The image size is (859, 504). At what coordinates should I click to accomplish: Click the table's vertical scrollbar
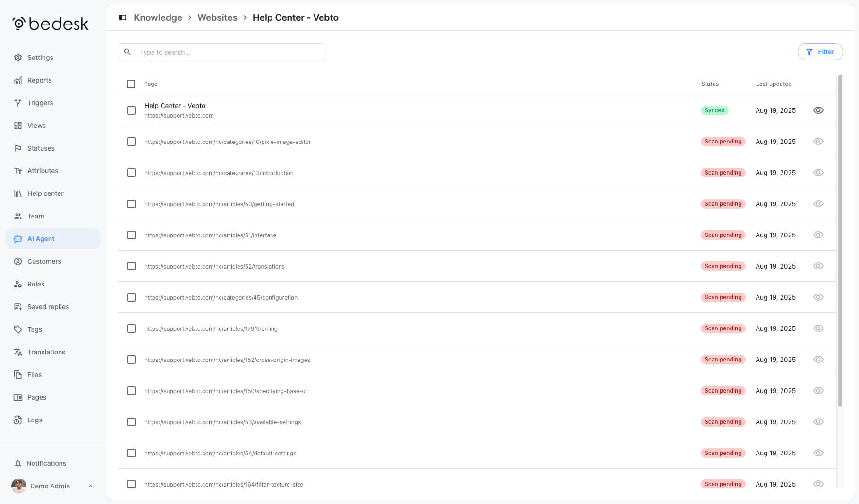click(840, 241)
